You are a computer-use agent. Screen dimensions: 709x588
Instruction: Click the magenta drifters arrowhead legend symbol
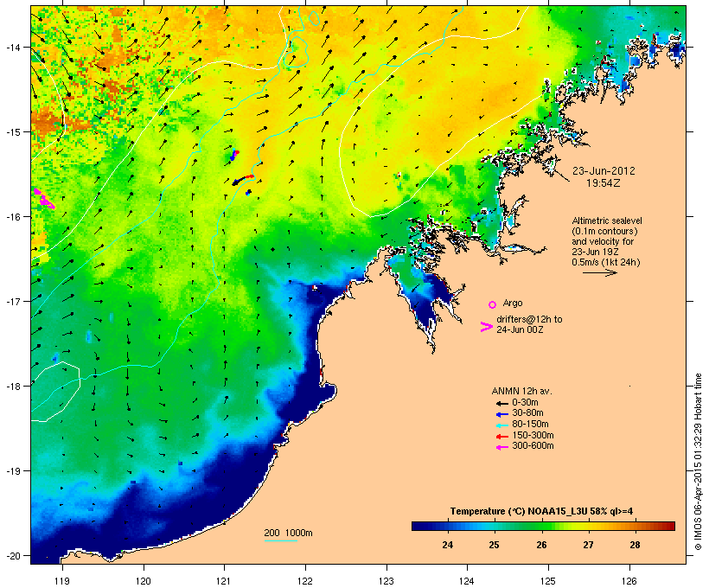pos(486,327)
